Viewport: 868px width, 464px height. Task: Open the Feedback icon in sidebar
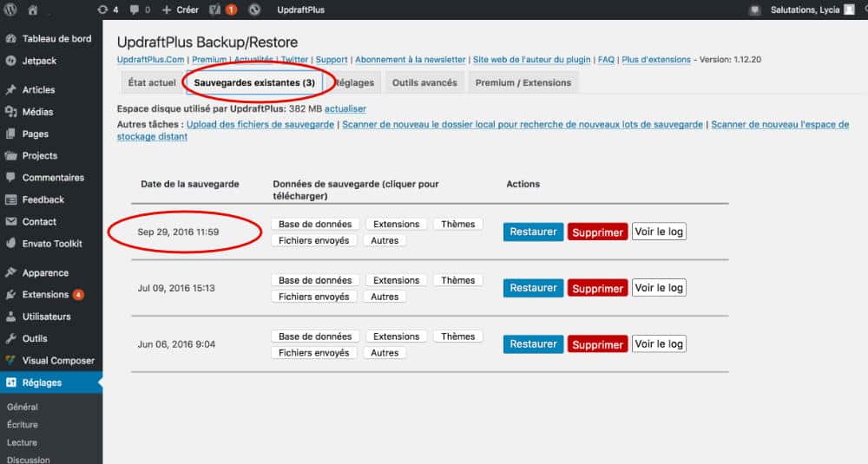coord(10,199)
